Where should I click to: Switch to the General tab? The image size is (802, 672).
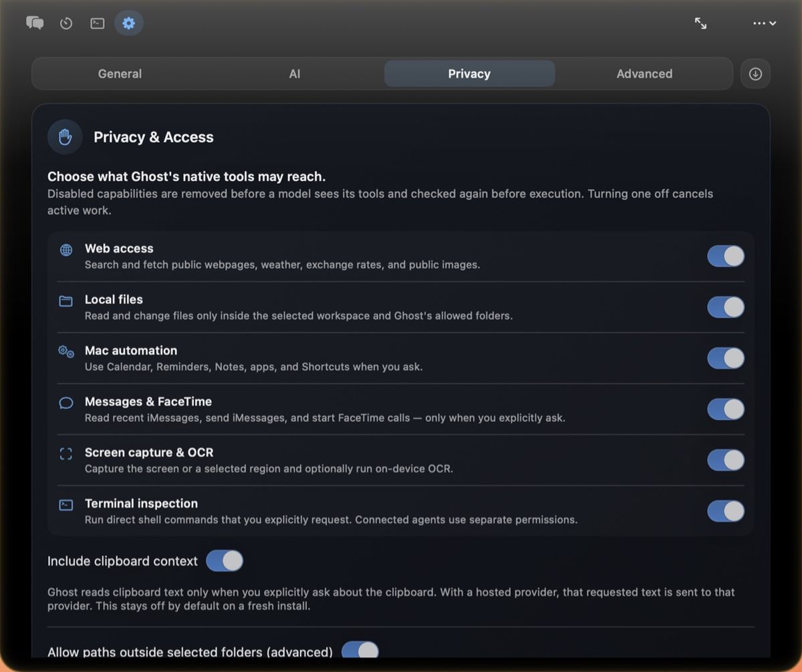120,73
